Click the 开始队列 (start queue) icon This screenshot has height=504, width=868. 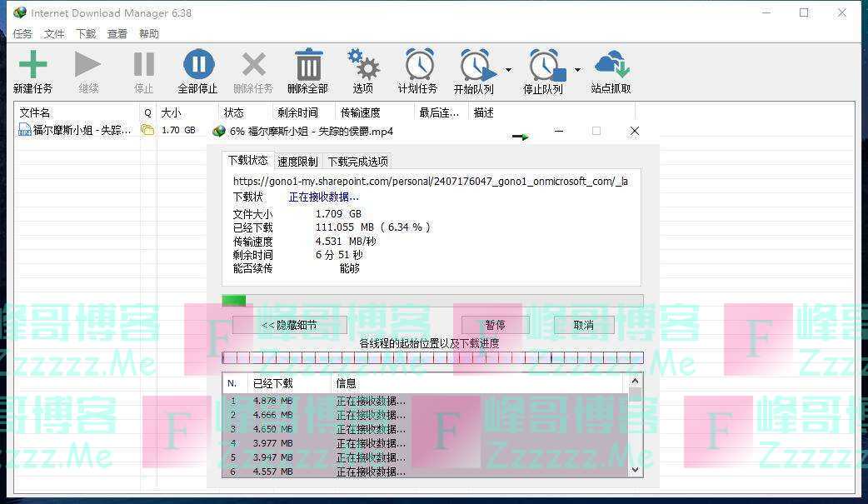474,65
